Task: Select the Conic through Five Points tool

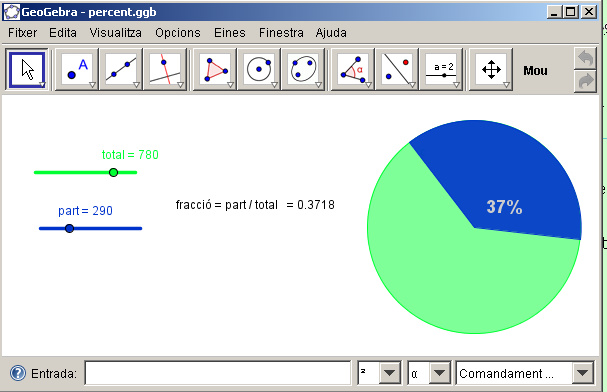Action: 303,70
